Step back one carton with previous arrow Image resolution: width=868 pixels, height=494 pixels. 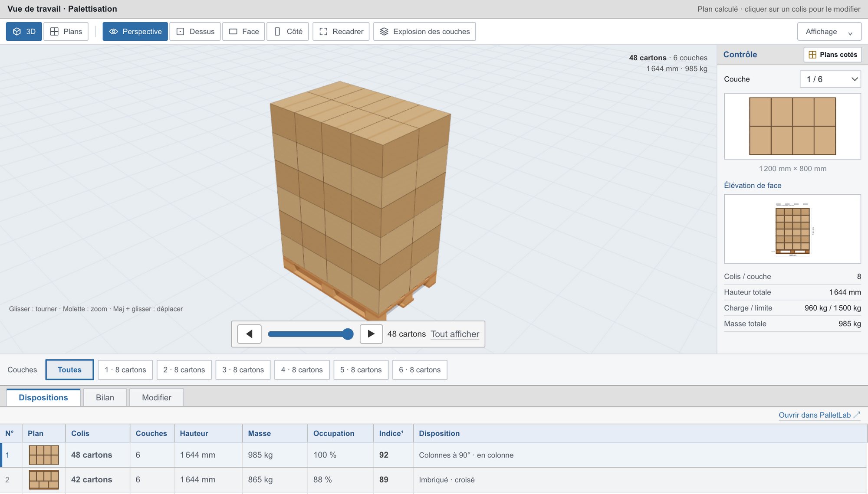(x=250, y=334)
